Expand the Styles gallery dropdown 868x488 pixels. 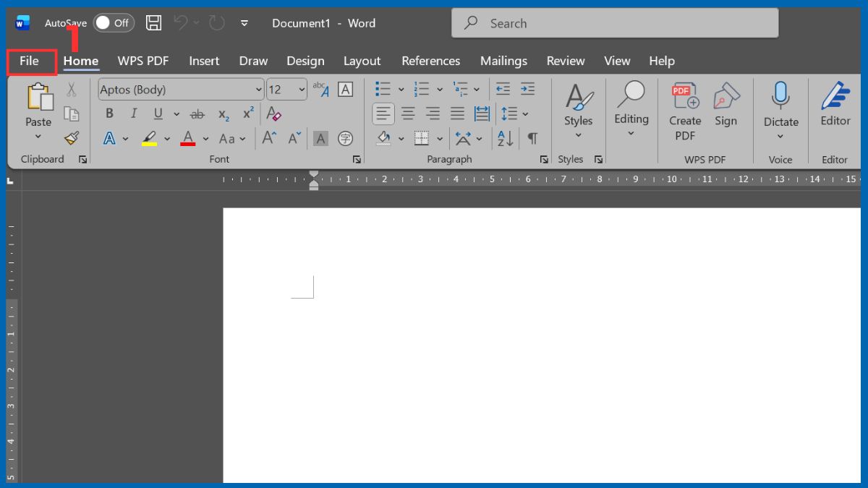(x=578, y=135)
